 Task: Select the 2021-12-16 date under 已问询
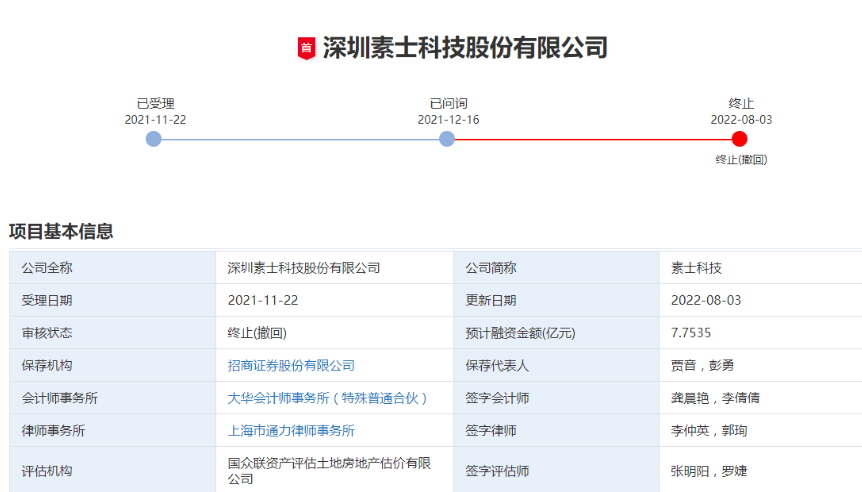point(449,120)
